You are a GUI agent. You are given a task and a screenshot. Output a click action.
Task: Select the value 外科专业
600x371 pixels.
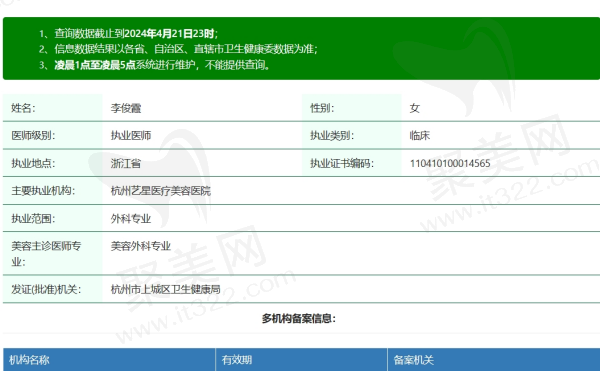point(131,218)
